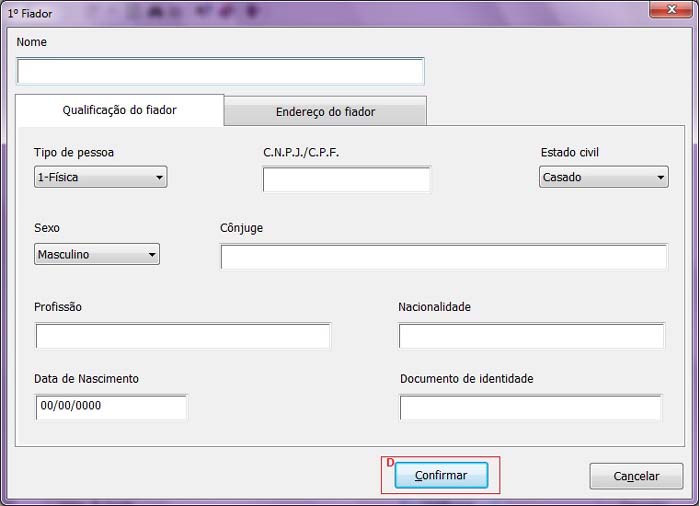Select the Qualificação do fiador tab

click(119, 110)
